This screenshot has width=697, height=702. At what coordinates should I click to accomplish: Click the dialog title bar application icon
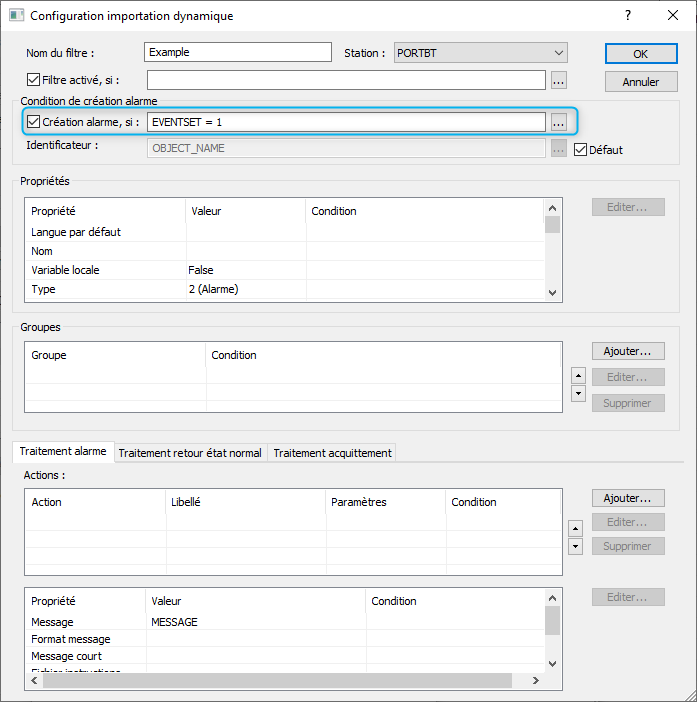pos(16,16)
